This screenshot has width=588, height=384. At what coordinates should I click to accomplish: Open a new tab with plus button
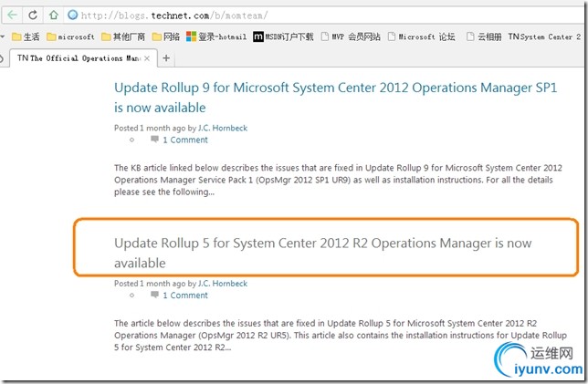[x=166, y=58]
